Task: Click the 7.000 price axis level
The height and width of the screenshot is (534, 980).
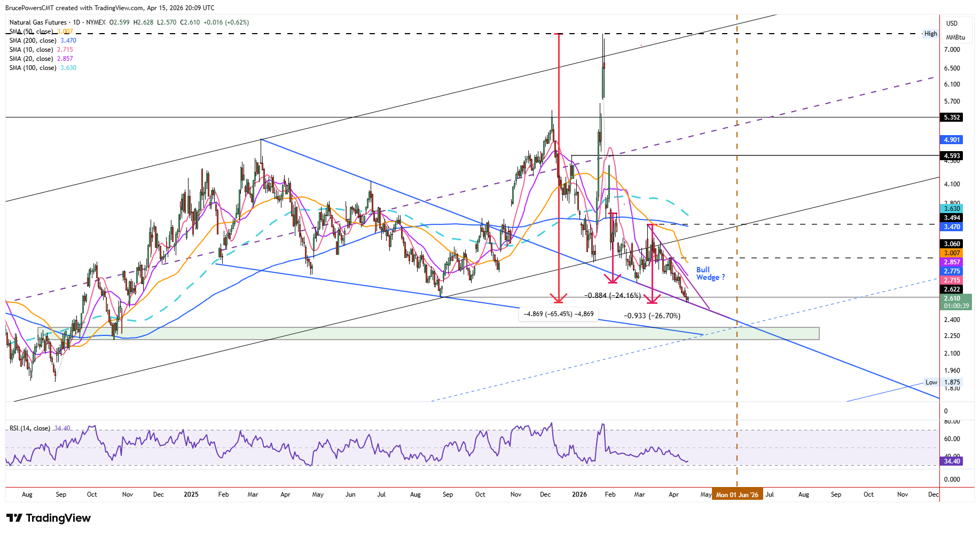Action: [952, 50]
